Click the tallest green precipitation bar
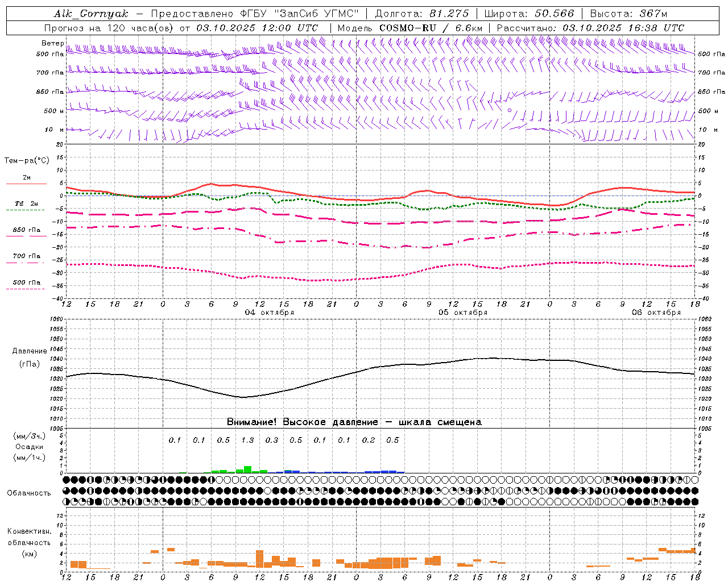Viewport: 728px width, 582px height. click(247, 469)
